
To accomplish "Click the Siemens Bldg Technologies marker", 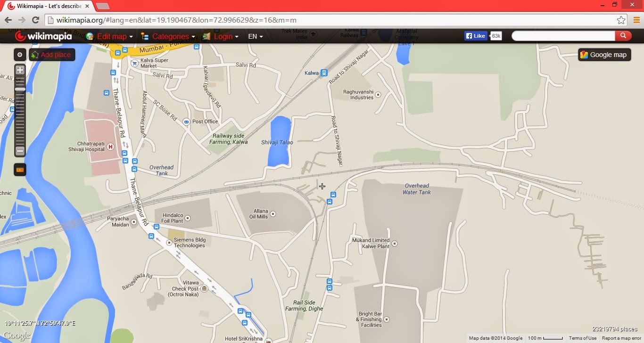I will 169,243.
